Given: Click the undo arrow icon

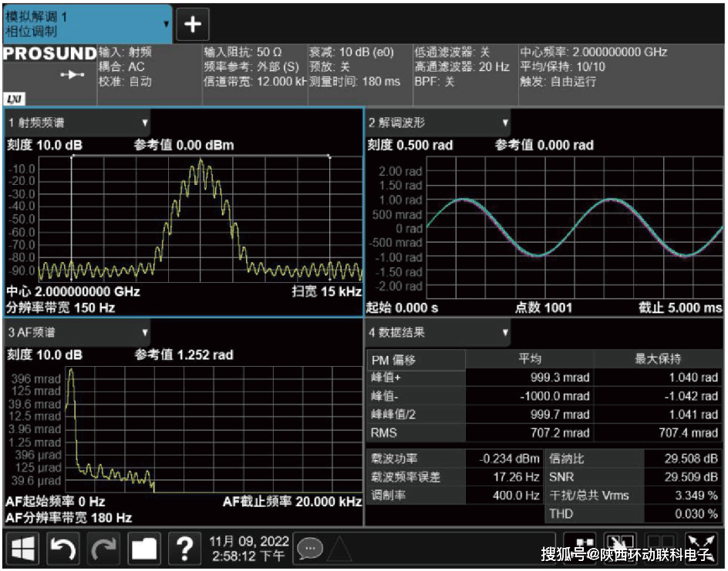Looking at the screenshot, I should click(64, 549).
